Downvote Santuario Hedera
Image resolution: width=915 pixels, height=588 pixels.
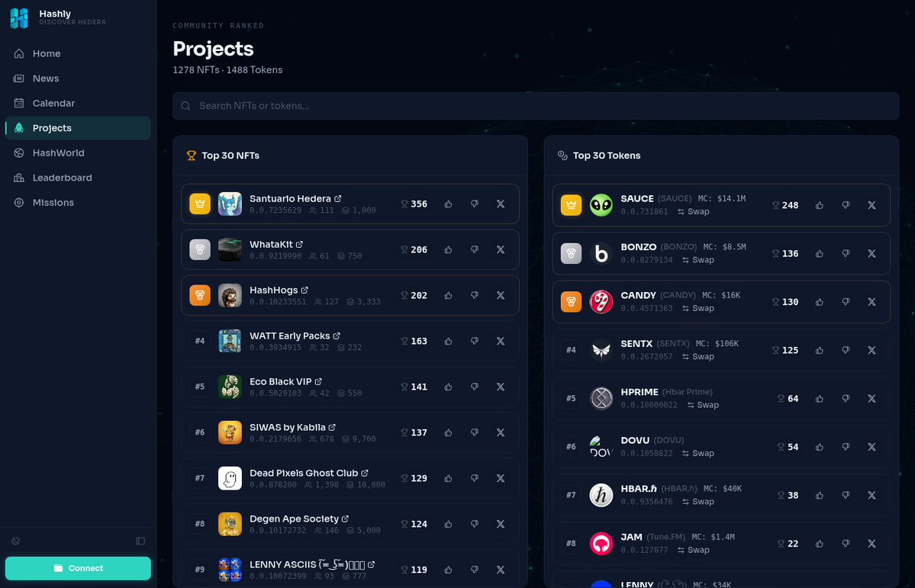475,204
